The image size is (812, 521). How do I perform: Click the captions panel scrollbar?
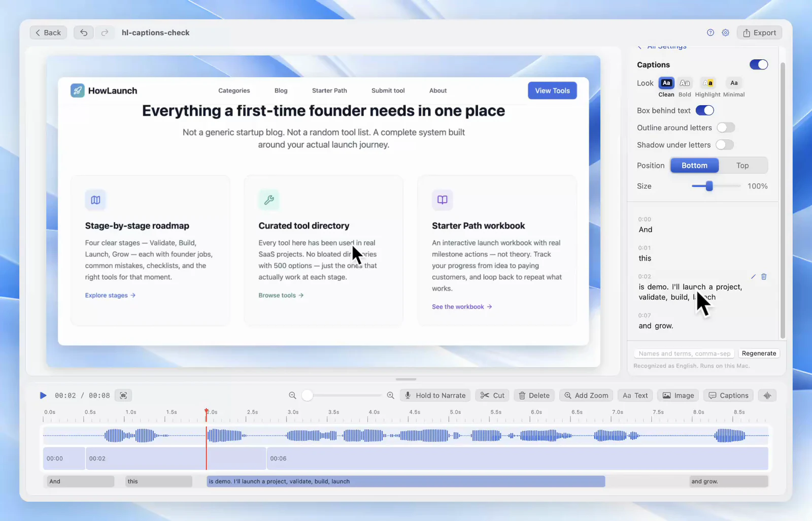(x=783, y=201)
